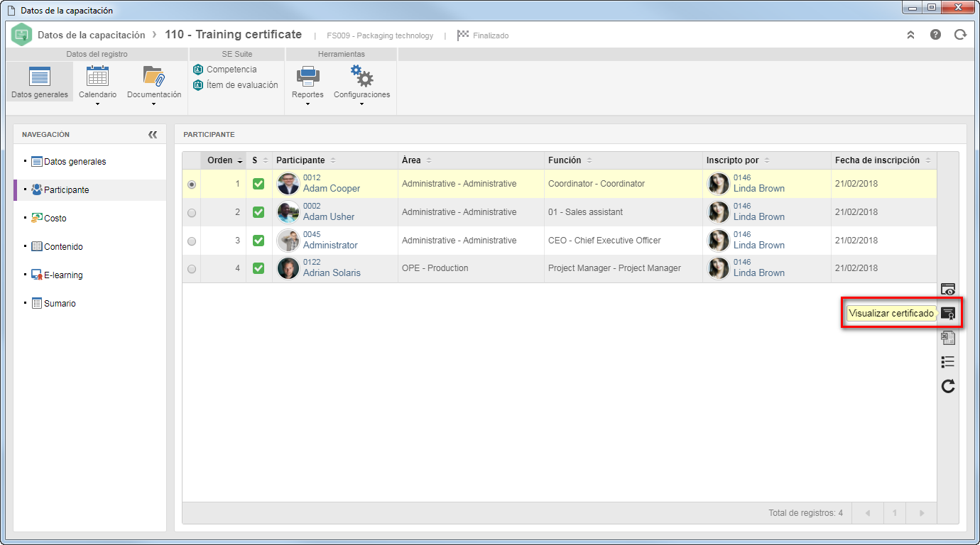Click the FS009 - Packaging technology text

(x=380, y=35)
